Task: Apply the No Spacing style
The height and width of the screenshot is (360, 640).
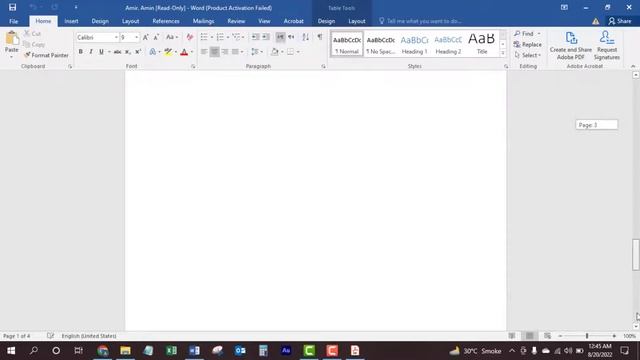Action: click(x=380, y=44)
